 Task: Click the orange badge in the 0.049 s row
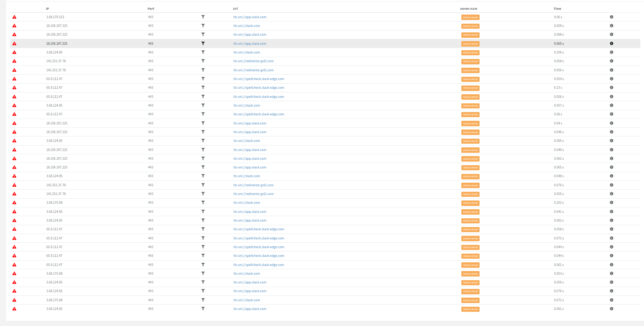pyautogui.click(x=470, y=150)
